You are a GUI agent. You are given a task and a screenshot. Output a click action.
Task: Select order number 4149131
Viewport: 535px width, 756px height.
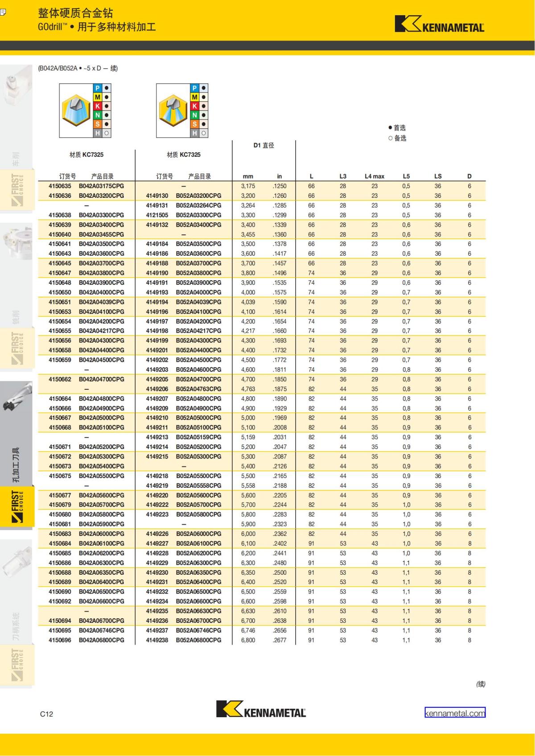[157, 205]
